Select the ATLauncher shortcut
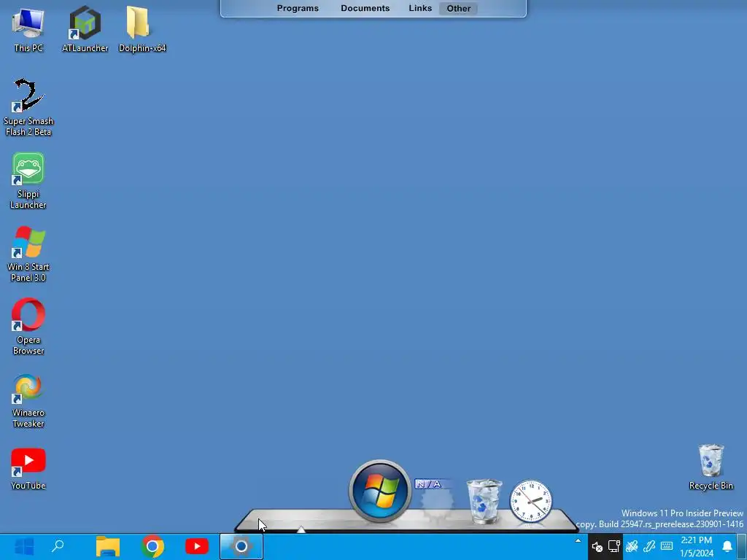 85,29
